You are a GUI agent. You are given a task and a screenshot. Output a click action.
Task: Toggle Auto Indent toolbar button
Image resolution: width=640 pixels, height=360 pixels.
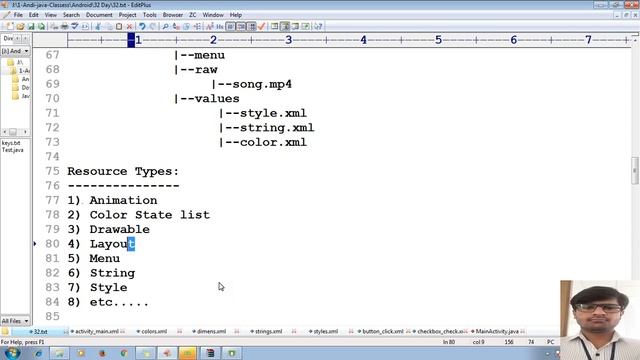(241, 27)
